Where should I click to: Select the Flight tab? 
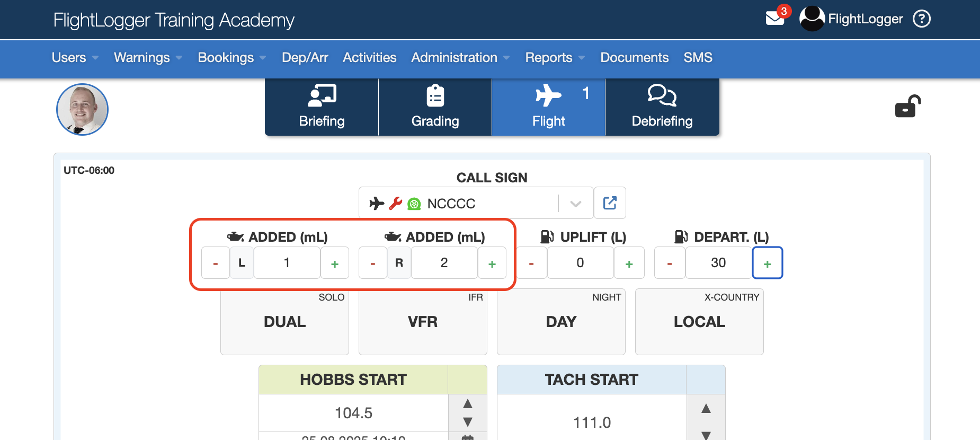[548, 107]
